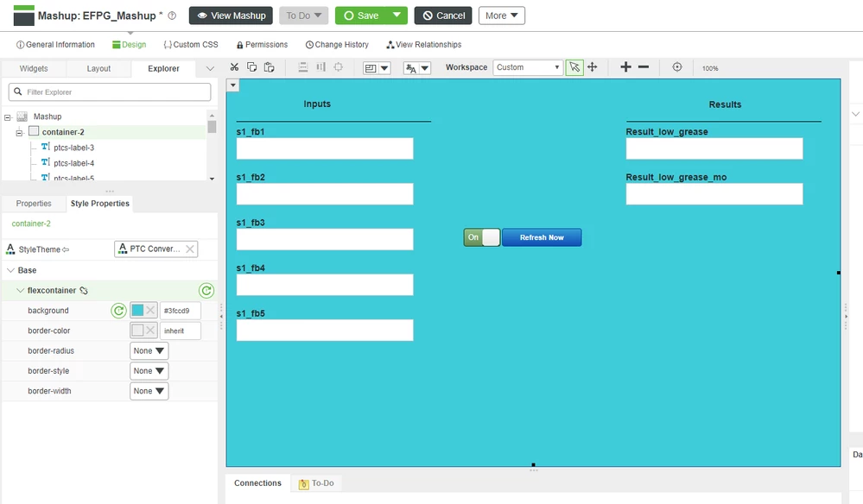
Task: Open the Permissions tab
Action: (262, 45)
